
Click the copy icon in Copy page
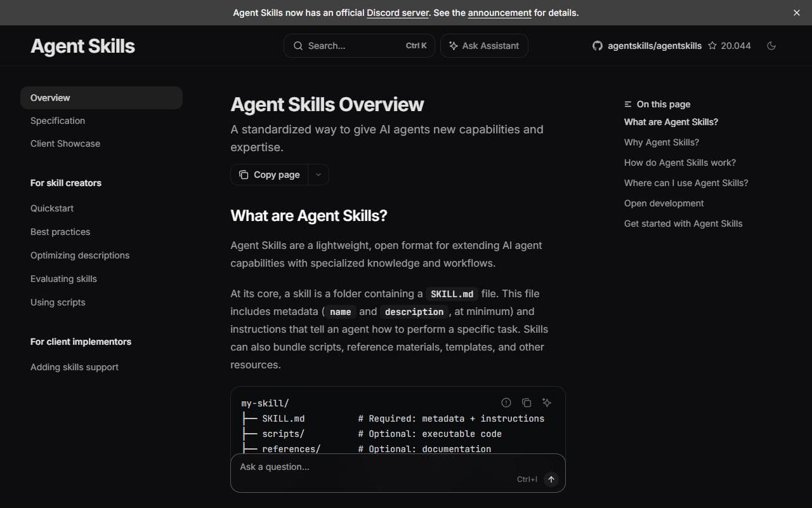point(244,175)
